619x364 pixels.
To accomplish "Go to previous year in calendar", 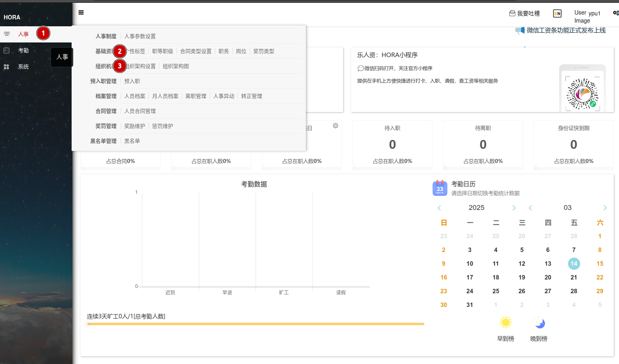I will click(439, 208).
